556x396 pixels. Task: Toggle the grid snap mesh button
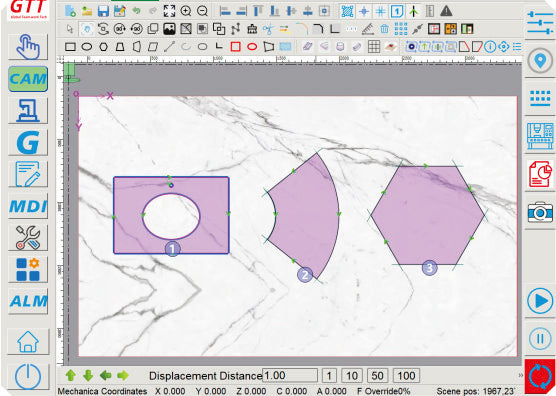pyautogui.click(x=347, y=11)
